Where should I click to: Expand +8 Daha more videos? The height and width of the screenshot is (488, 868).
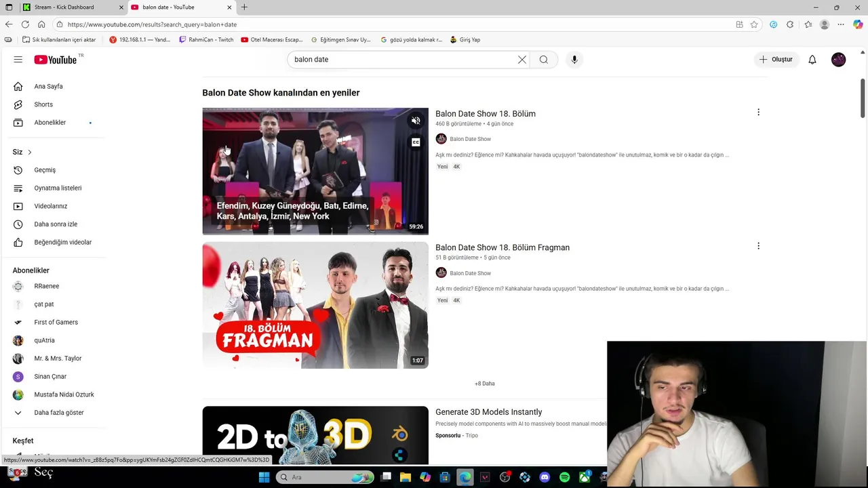485,384
